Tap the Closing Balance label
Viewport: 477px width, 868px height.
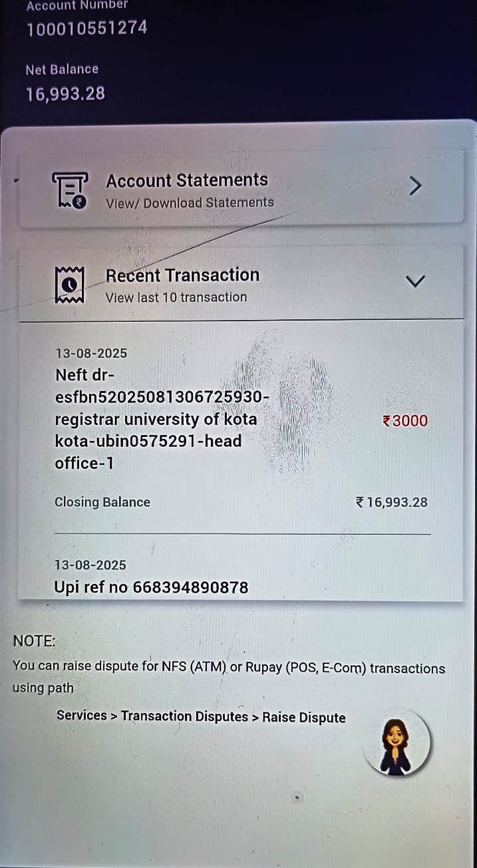(x=102, y=502)
